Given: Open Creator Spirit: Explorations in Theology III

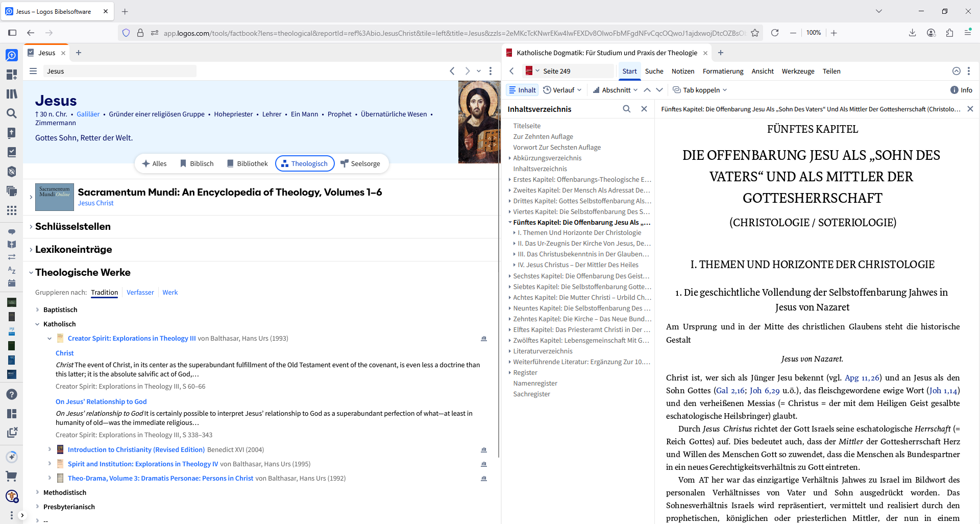Looking at the screenshot, I should [132, 338].
